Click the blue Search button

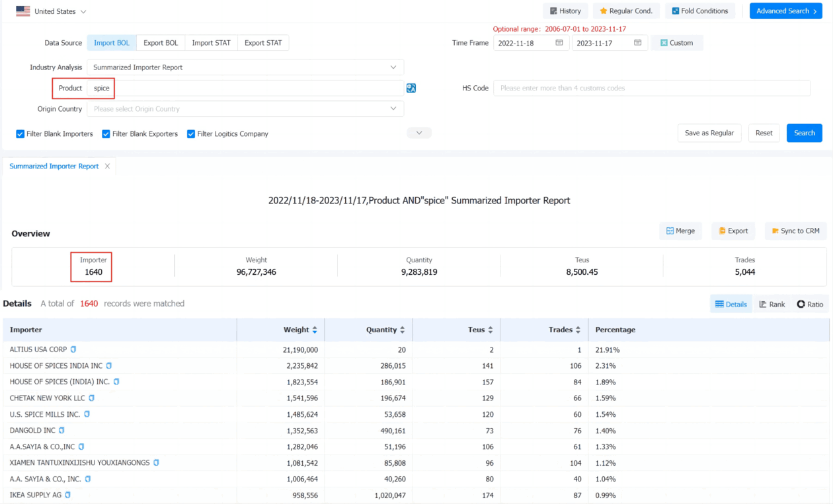[804, 133]
